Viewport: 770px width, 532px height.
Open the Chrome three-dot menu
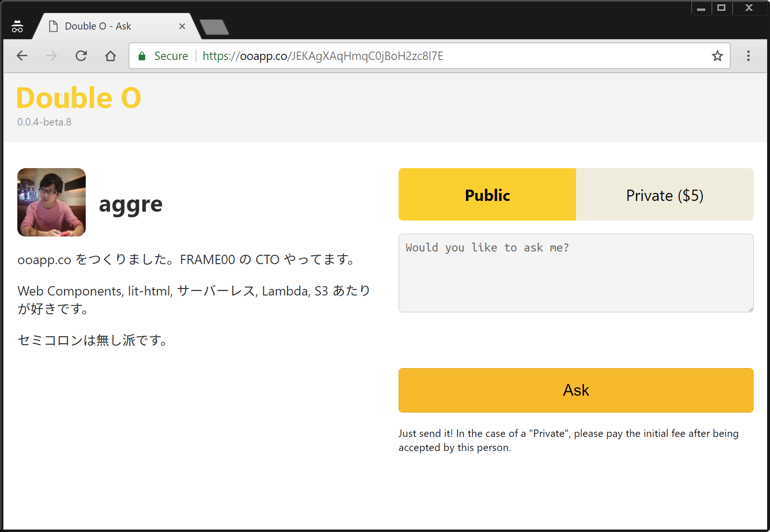click(748, 56)
